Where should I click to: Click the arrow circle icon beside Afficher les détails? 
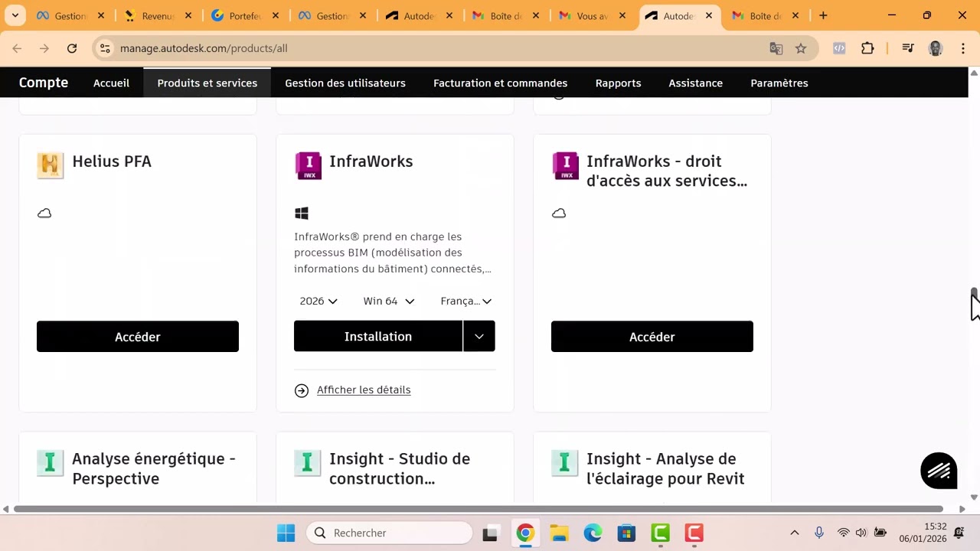tap(302, 390)
